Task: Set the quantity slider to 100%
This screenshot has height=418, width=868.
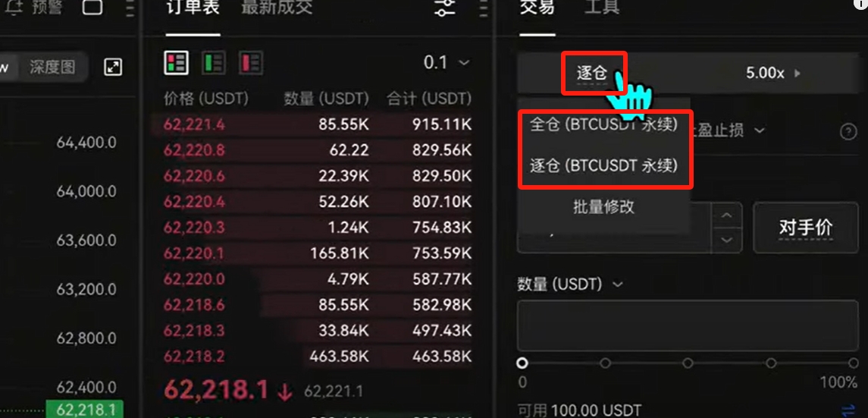Action: (x=853, y=363)
